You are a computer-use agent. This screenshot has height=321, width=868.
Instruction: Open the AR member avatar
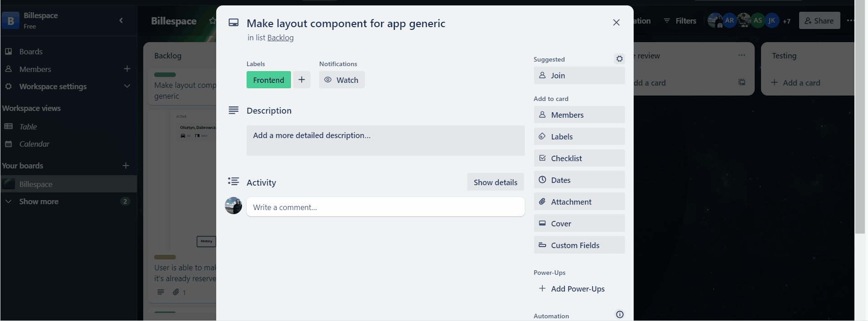[x=729, y=20]
